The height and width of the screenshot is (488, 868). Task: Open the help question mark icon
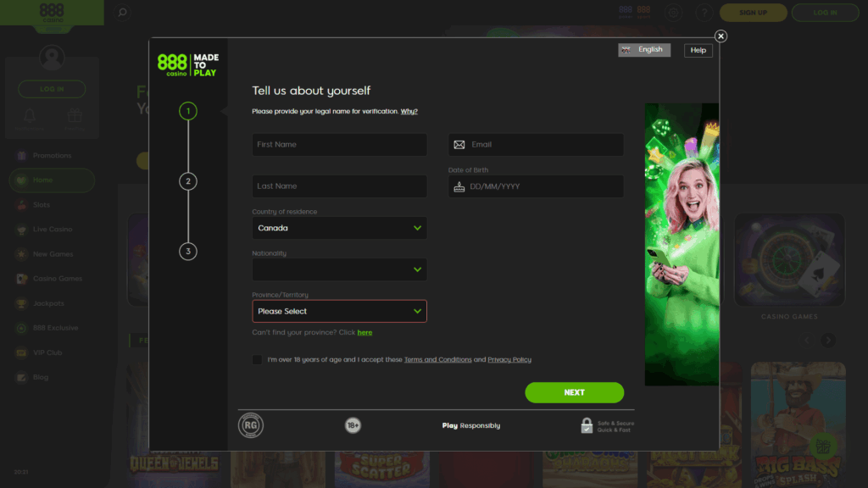tap(704, 12)
